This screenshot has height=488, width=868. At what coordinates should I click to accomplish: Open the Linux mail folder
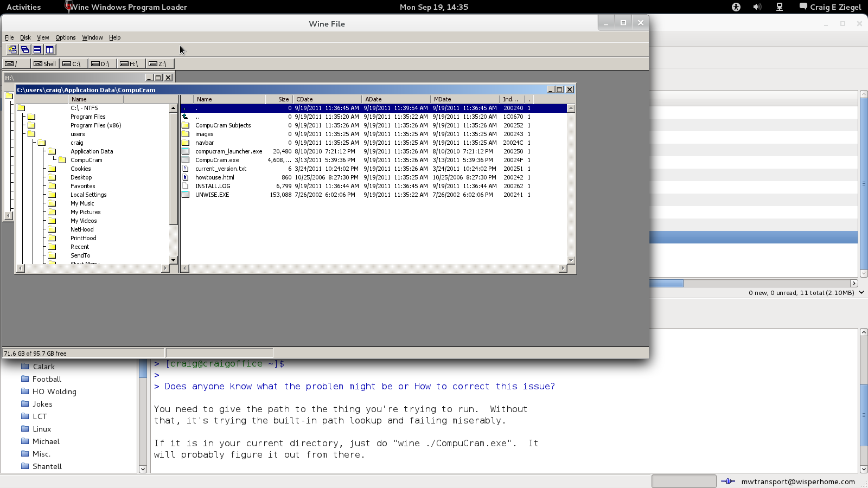tap(42, 429)
